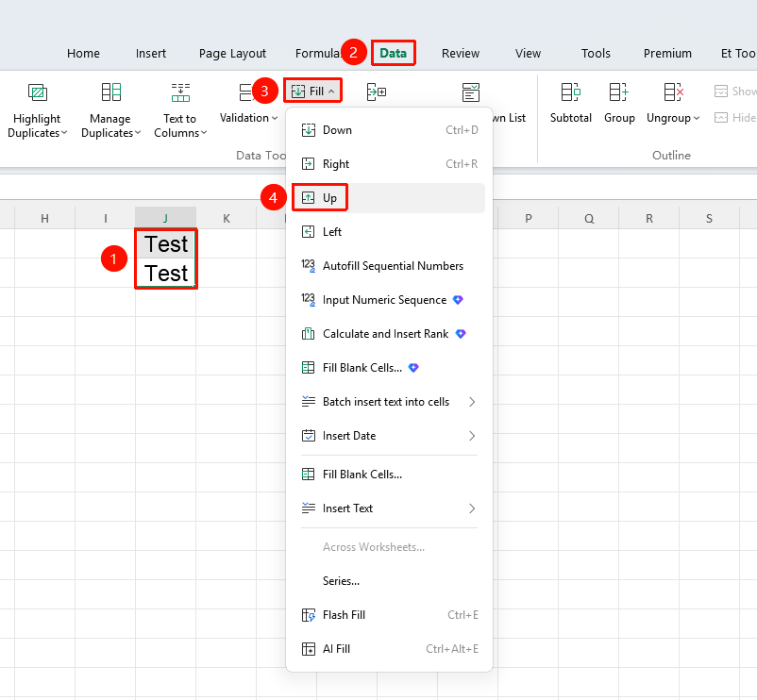Select column J header
The height and width of the screenshot is (700, 757).
[165, 219]
